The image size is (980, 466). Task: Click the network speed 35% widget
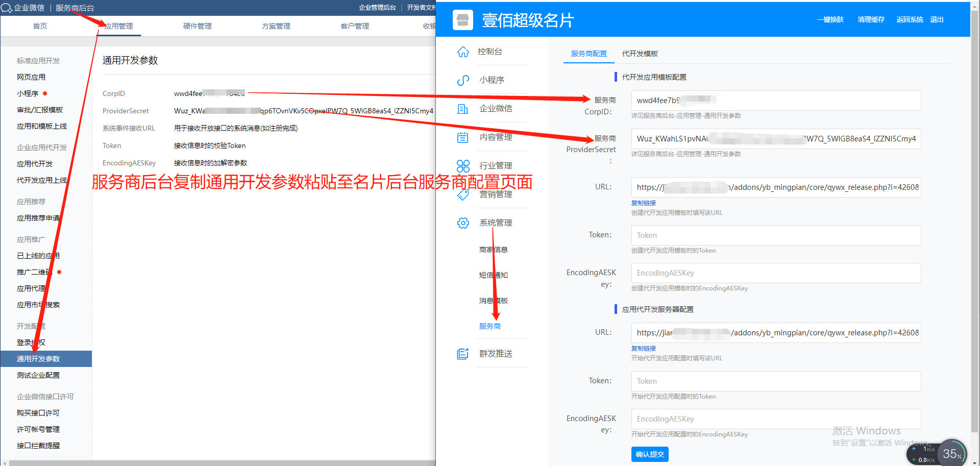coord(952,453)
